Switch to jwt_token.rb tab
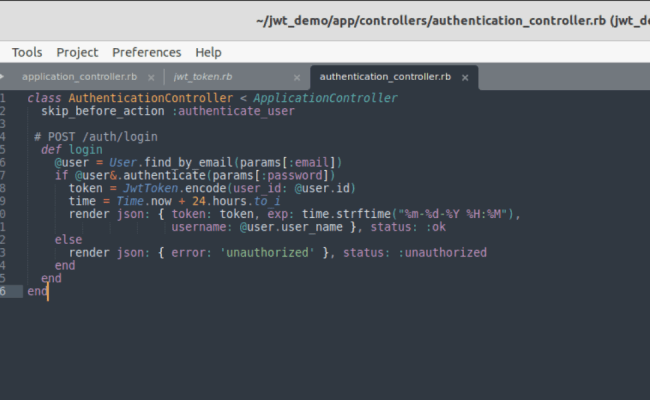Screen dimensions: 650x400 203,77
